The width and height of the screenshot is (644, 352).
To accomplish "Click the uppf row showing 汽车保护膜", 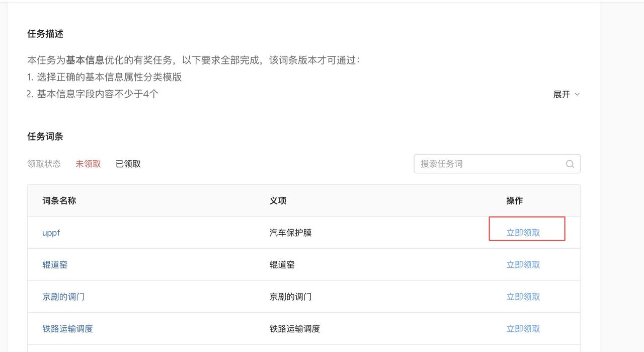I will coord(289,232).
